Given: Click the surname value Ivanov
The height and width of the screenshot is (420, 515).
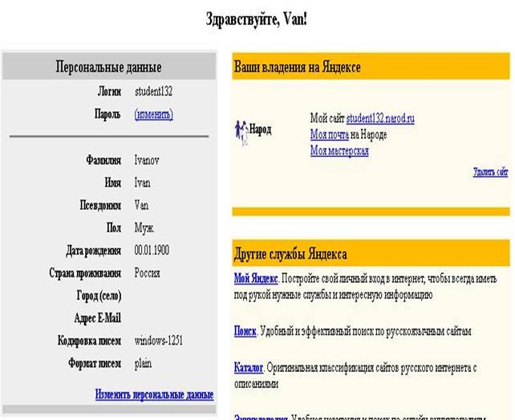Looking at the screenshot, I should pos(147,160).
